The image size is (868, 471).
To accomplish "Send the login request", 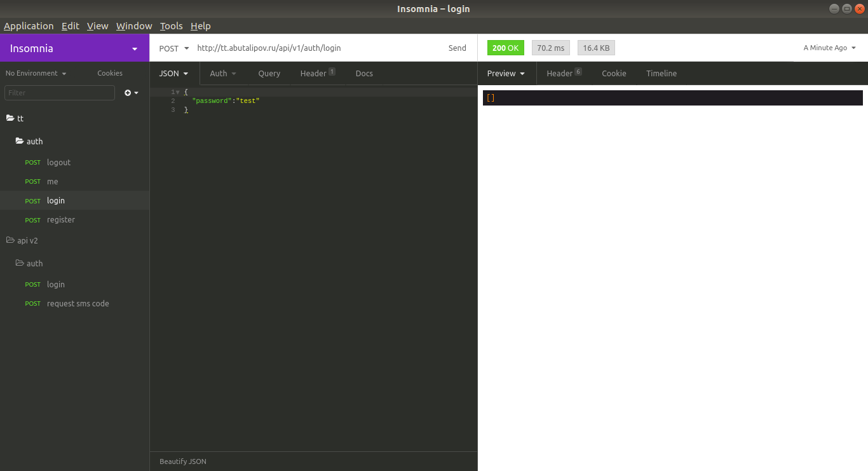I will point(457,48).
